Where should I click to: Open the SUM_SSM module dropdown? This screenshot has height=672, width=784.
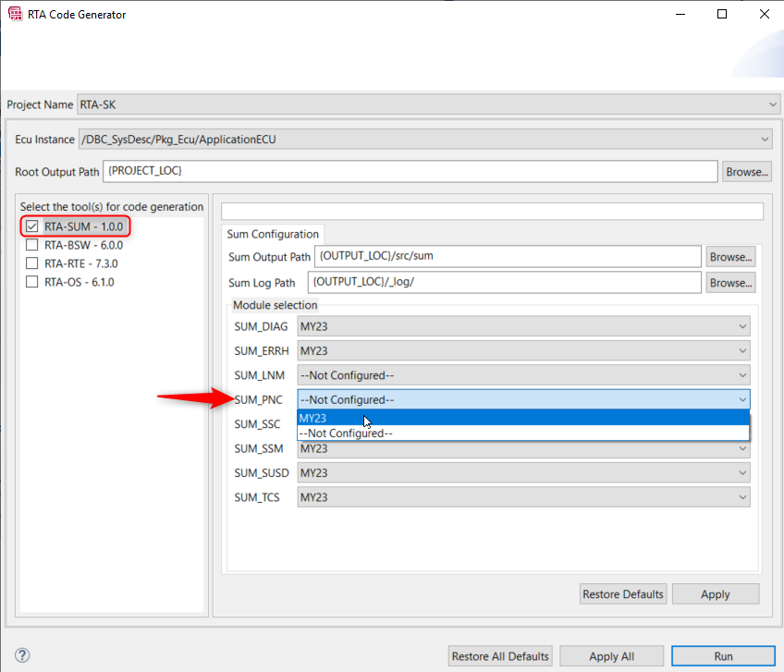[x=523, y=449]
